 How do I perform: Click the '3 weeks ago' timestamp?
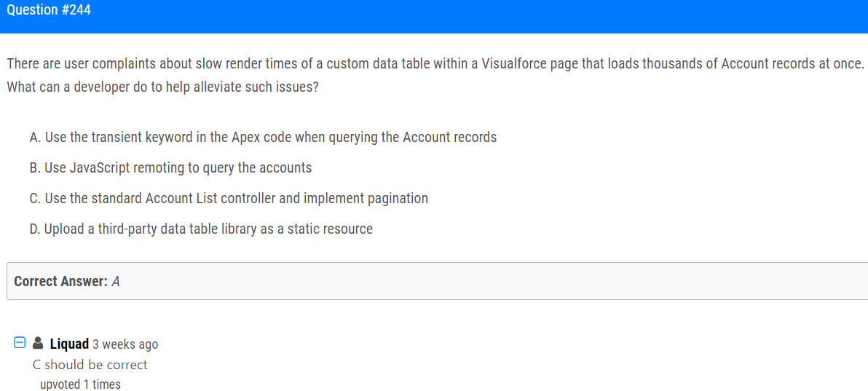pos(125,344)
